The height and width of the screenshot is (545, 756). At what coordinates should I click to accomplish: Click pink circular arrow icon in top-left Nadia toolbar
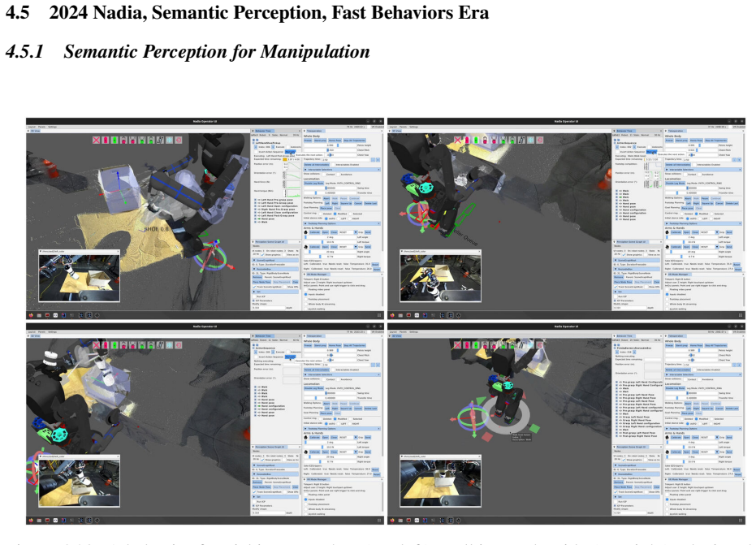[x=179, y=140]
